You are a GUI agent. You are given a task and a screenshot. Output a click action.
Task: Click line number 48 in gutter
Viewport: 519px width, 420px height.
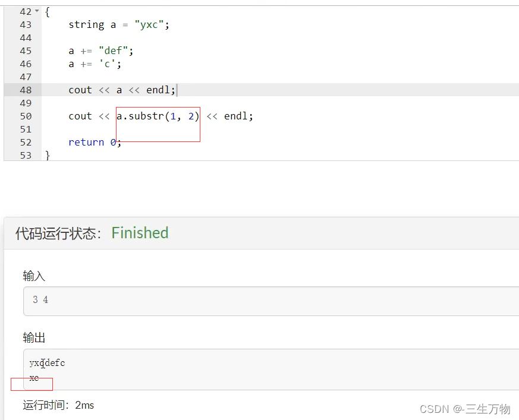coord(26,90)
